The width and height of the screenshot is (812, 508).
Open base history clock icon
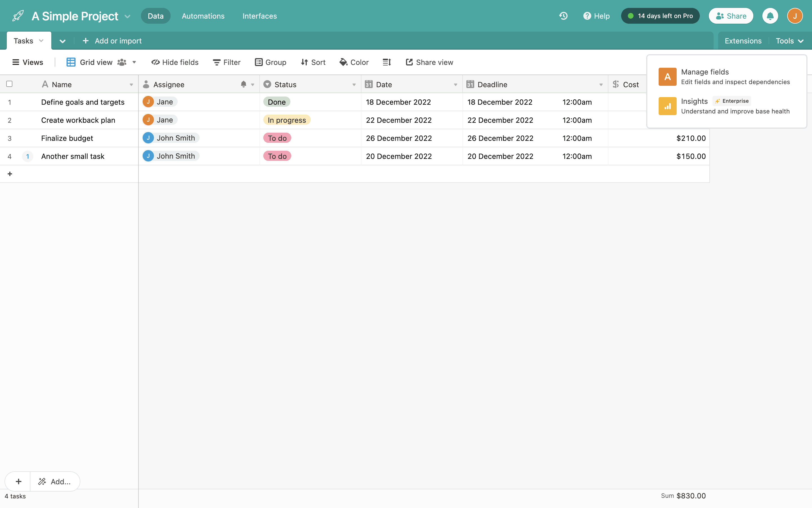[x=563, y=16]
